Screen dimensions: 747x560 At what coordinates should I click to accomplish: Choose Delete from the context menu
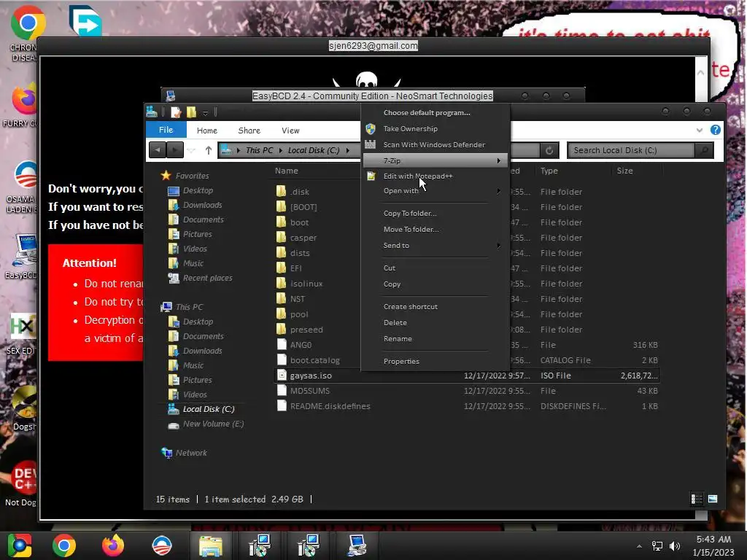(x=395, y=322)
